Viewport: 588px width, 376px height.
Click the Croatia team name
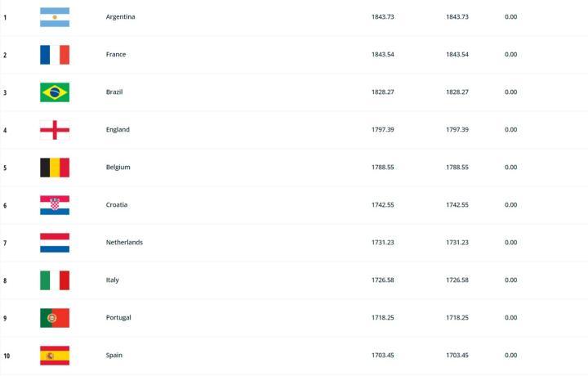click(x=118, y=205)
